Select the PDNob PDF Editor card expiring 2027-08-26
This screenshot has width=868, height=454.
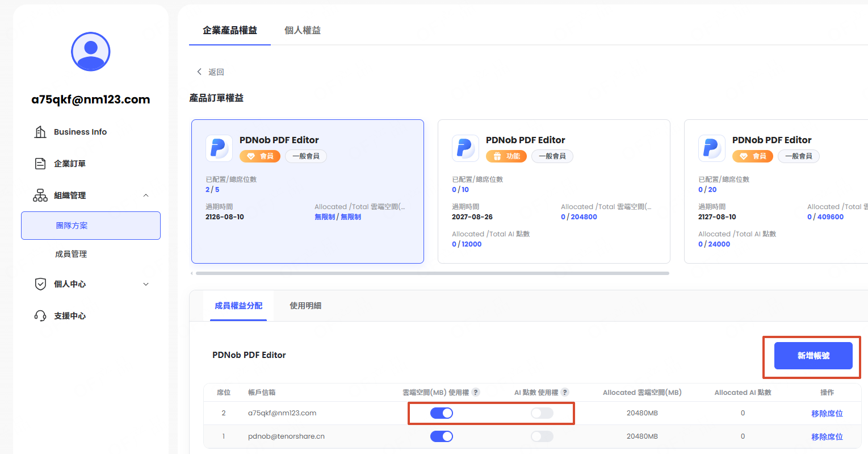point(554,191)
